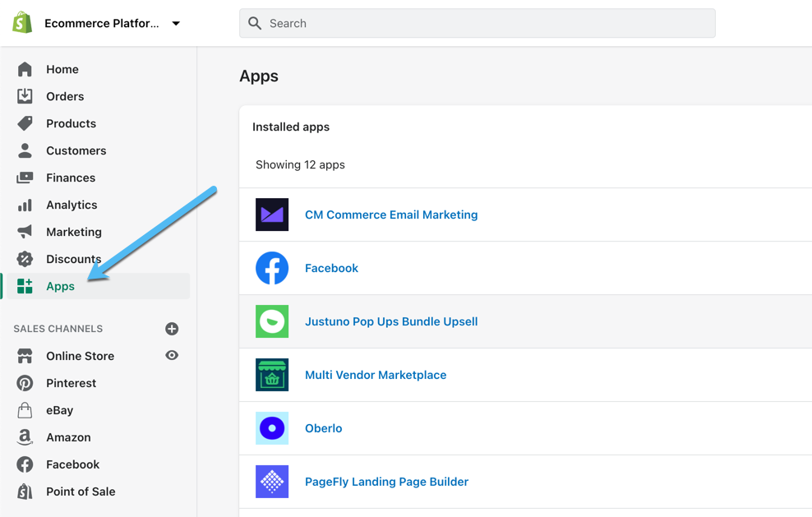Open Online Store sales channel
The height and width of the screenshot is (517, 812).
coord(81,356)
